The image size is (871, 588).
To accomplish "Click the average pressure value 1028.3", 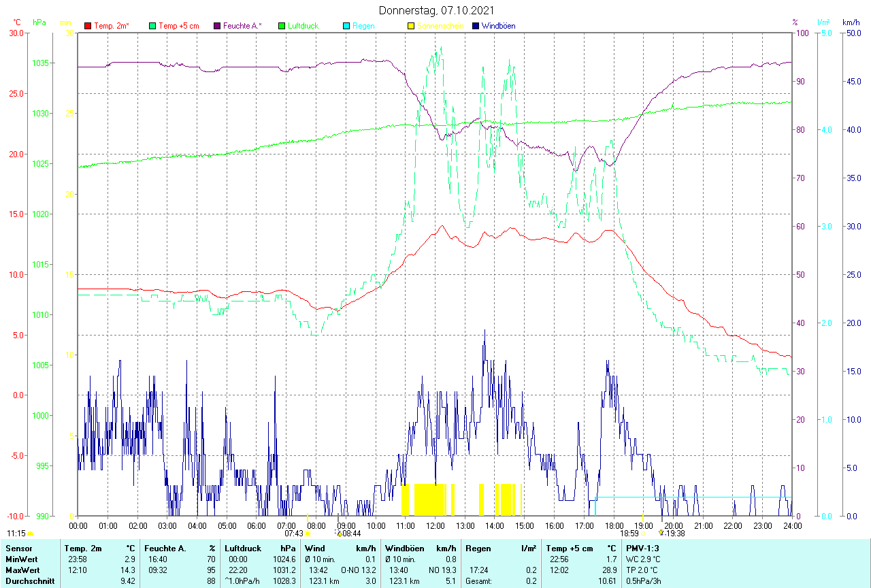I will (x=284, y=581).
